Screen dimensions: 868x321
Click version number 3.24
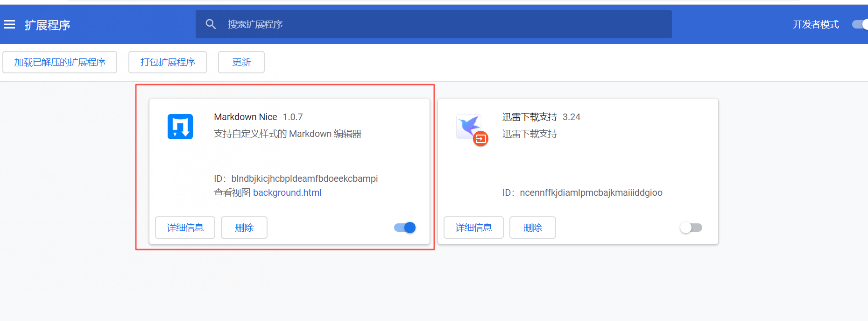[x=572, y=117]
